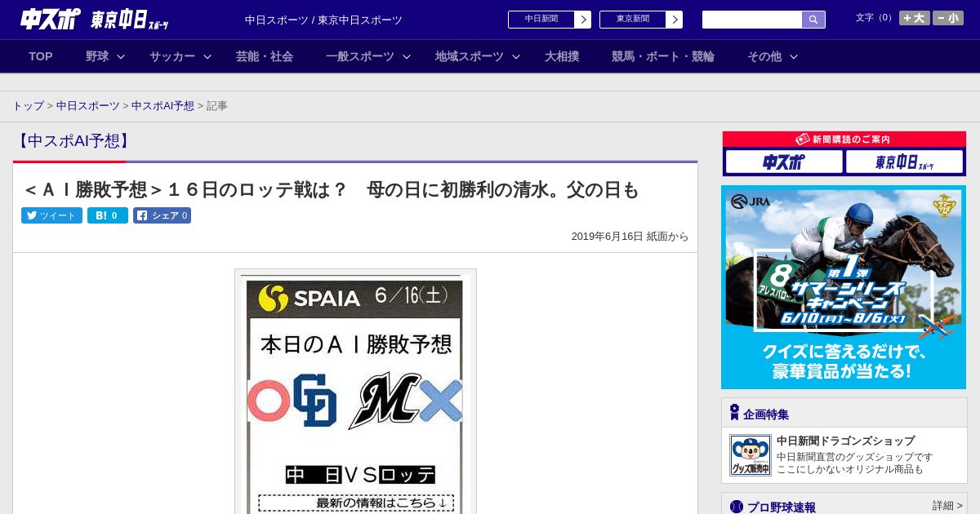Click 中スポAI予想 breadcrumb link
This screenshot has height=514, width=980.
coord(163,106)
